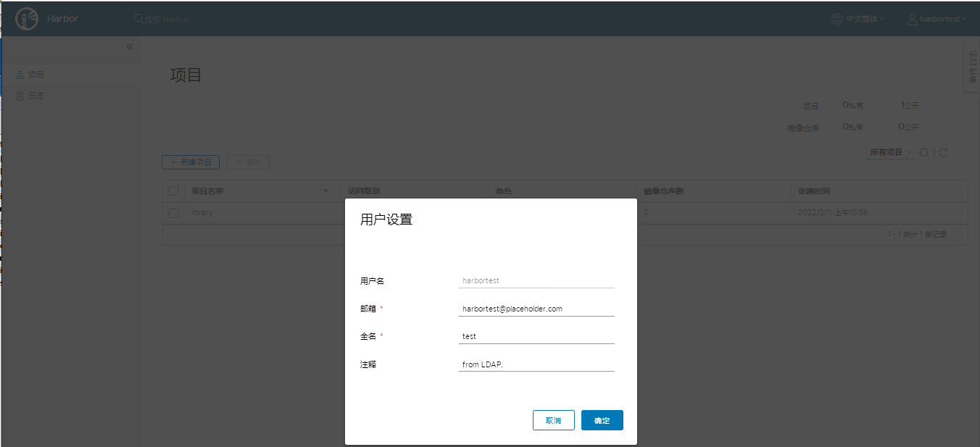
Task: Open the 所有项目 filter dropdown
Action: [x=892, y=153]
